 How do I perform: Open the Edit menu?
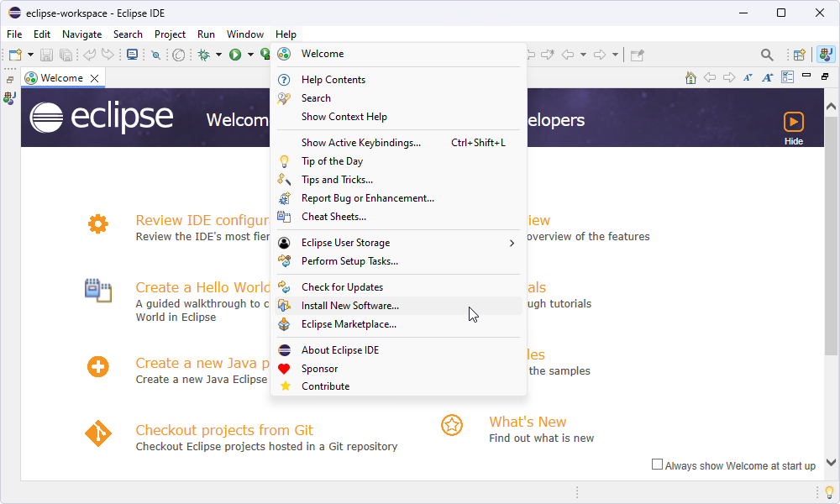pos(42,34)
